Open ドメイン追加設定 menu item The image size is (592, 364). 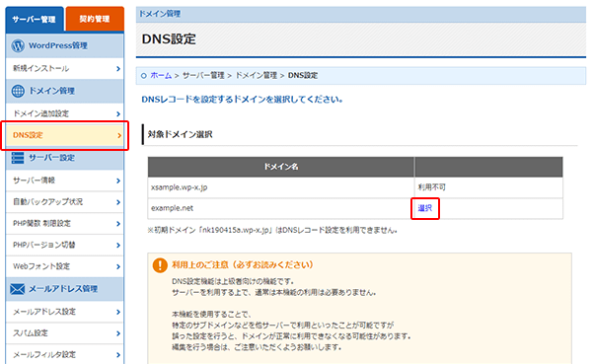(64, 113)
